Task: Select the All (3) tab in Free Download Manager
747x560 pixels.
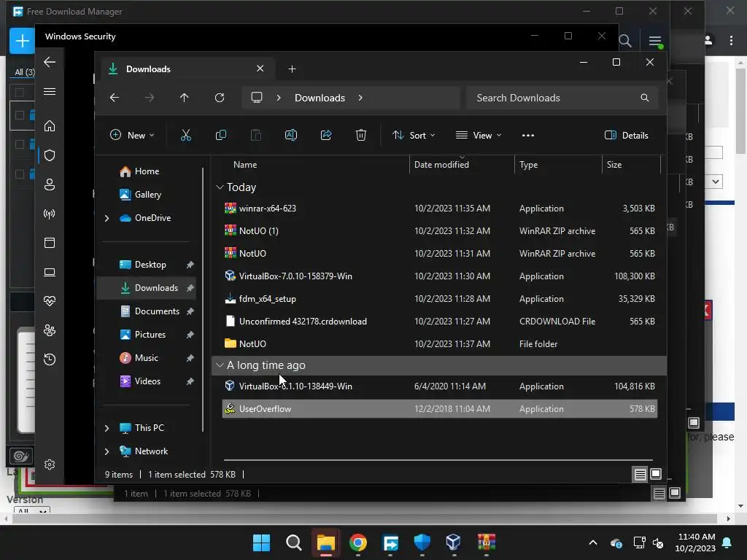Action: [24, 72]
